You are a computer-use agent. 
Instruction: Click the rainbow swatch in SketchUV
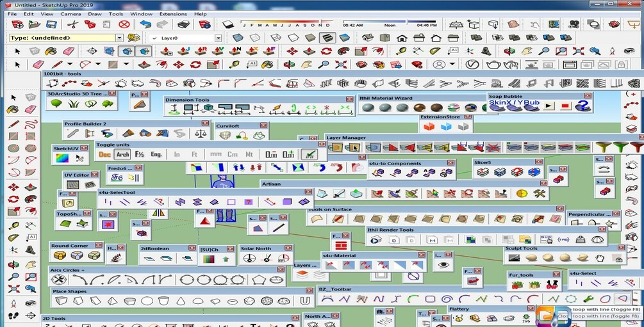[62, 158]
